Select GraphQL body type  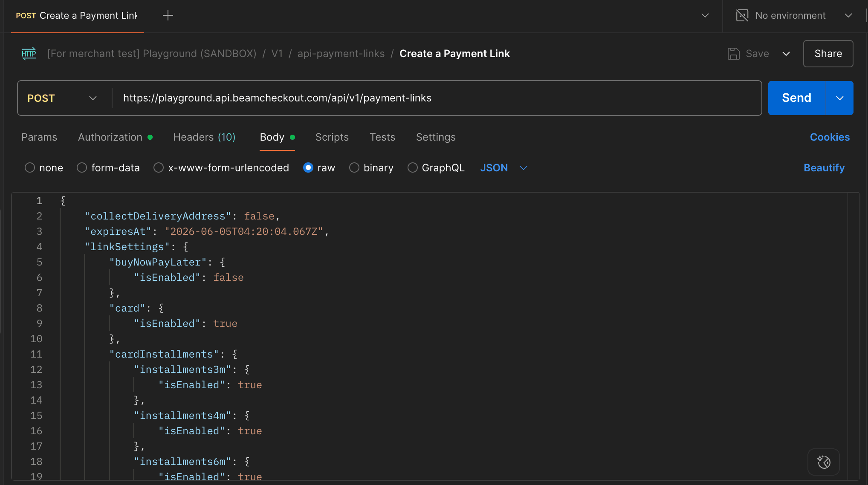(x=412, y=168)
